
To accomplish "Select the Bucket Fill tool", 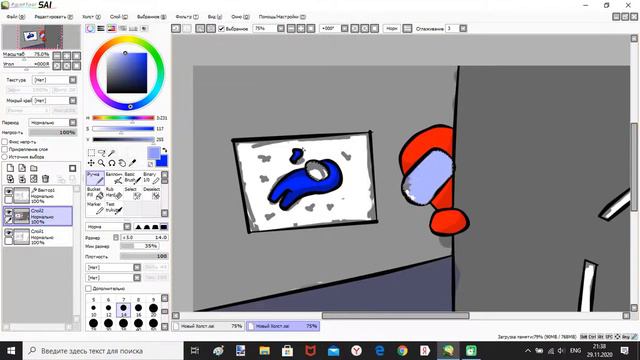I will point(95,193).
